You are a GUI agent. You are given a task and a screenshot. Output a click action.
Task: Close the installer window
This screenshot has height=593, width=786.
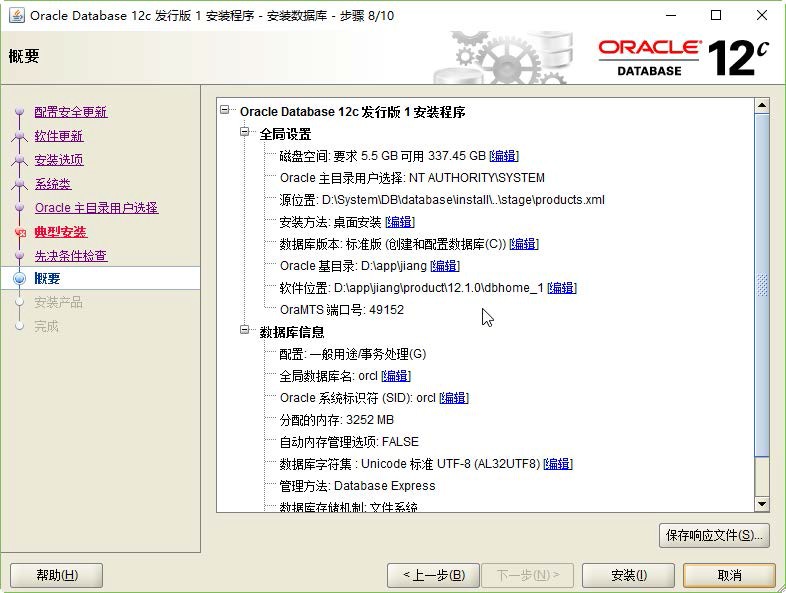762,16
